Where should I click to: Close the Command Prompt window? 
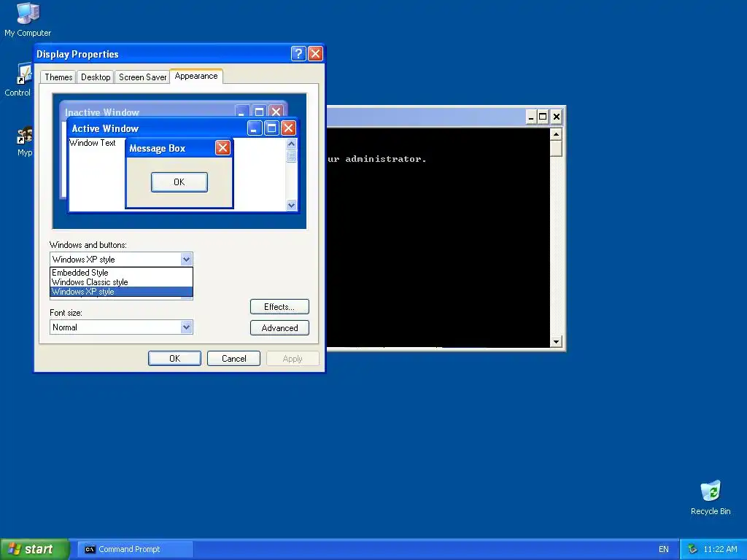pyautogui.click(x=557, y=117)
